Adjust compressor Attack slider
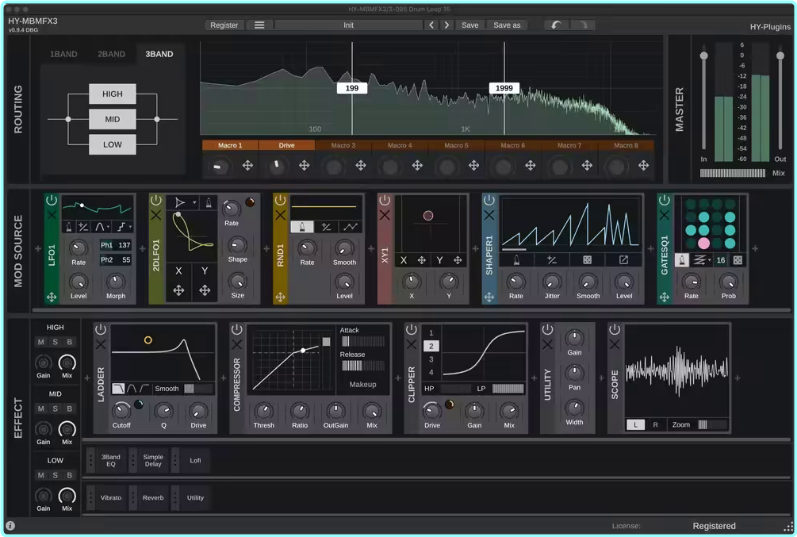Viewport: 797px width, 537px height. (x=363, y=341)
